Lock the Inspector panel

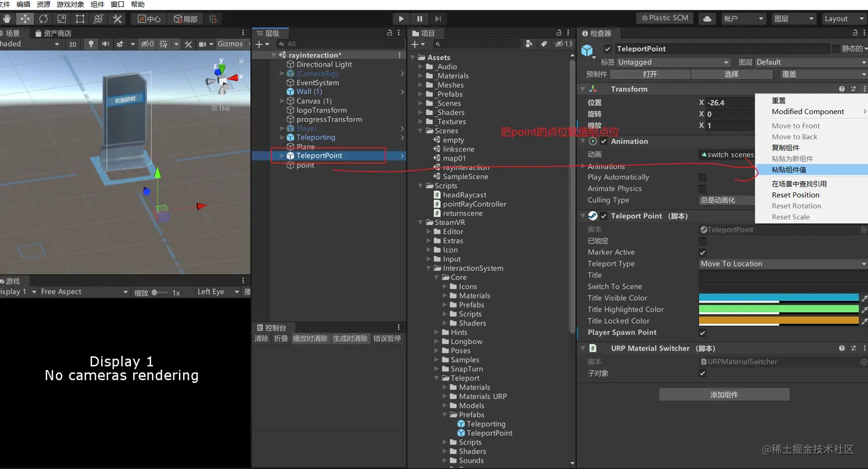point(855,33)
